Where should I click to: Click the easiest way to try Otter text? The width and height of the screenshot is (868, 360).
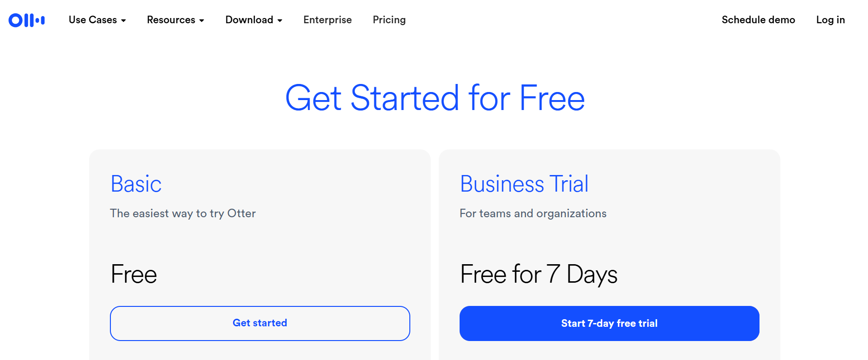tap(183, 213)
